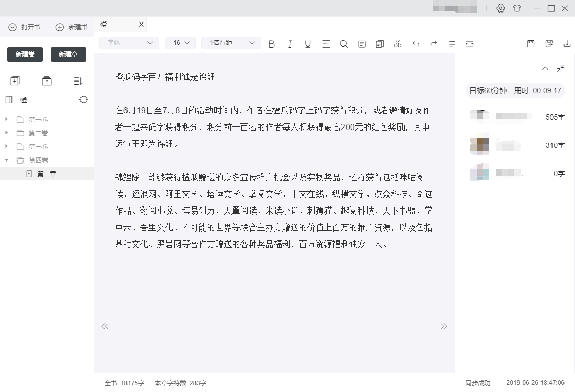The image size is (575, 392).
Task: Apply italic formatting
Action: pyautogui.click(x=290, y=44)
